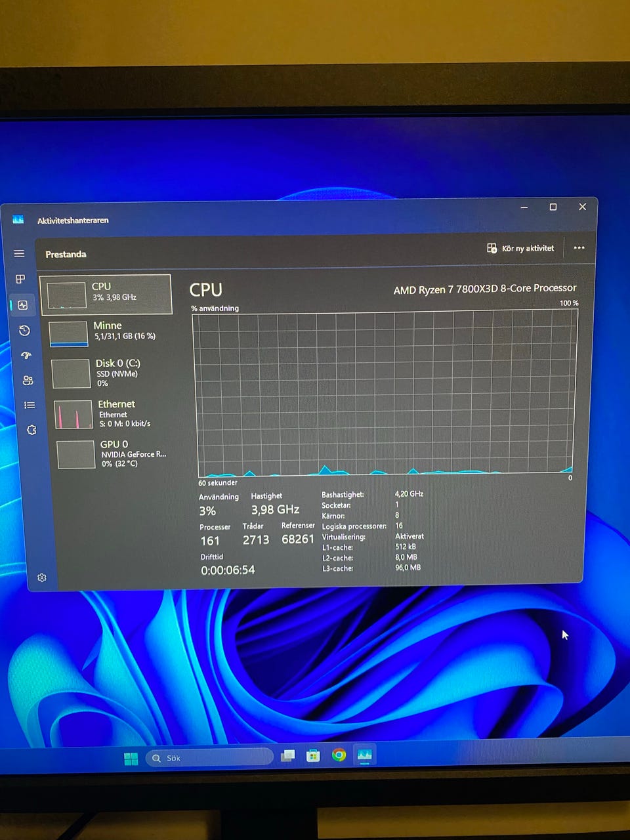Click the 2713 threads value
The height and width of the screenshot is (840, 630).
[256, 539]
